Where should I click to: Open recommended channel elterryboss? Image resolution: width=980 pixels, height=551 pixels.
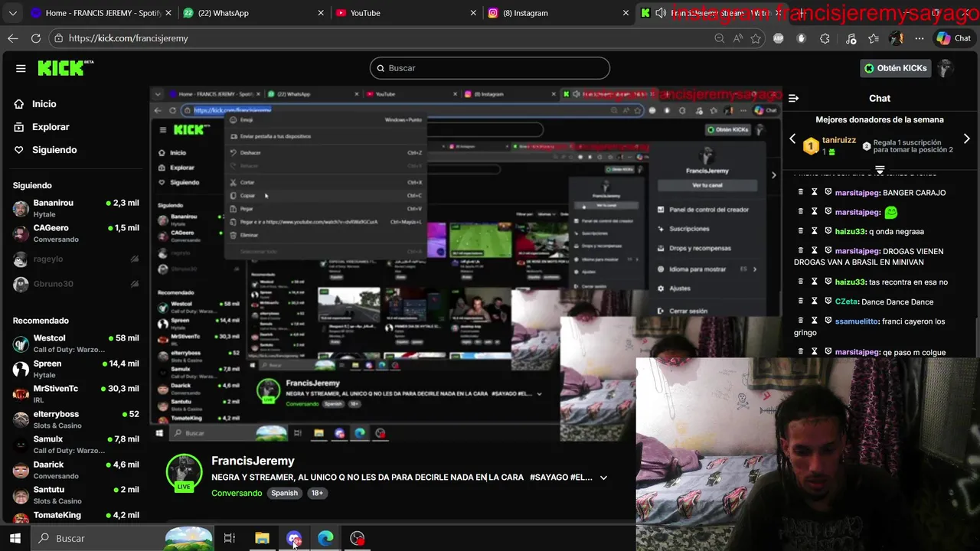click(x=76, y=419)
